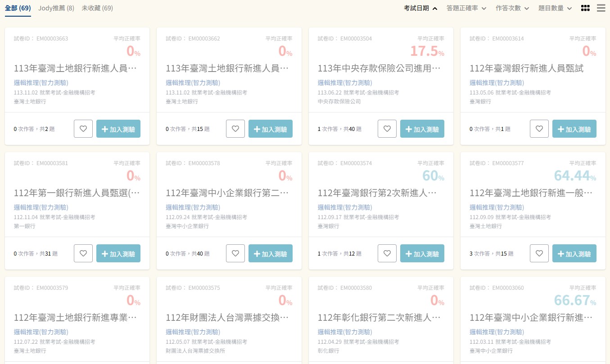Screen dimensions: 610x364
Task: Sort by 答題正確率
Action: [466, 8]
